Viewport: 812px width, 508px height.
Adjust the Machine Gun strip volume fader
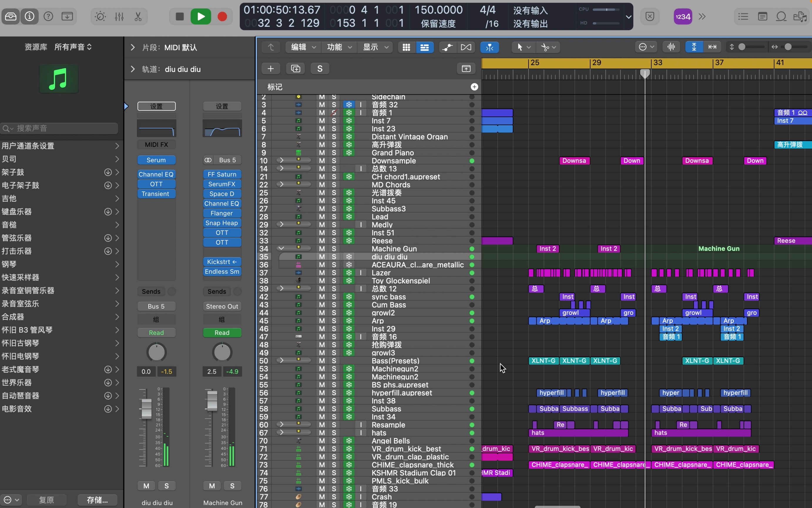tap(212, 400)
